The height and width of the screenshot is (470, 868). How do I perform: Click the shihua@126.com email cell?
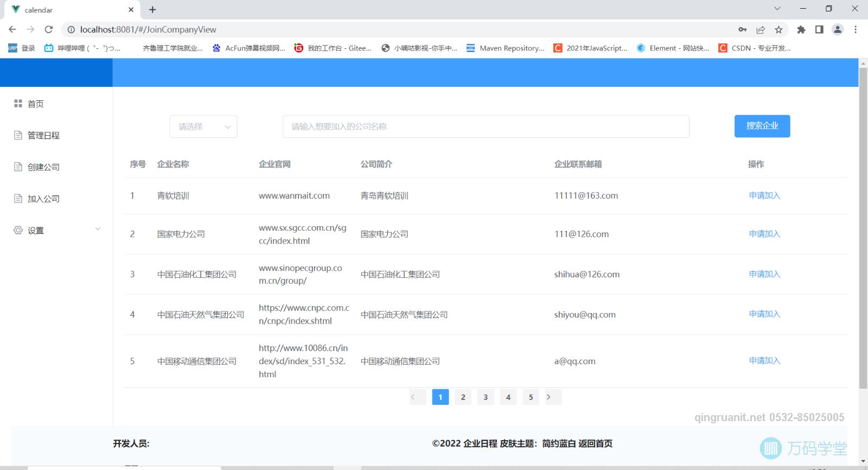coord(587,274)
